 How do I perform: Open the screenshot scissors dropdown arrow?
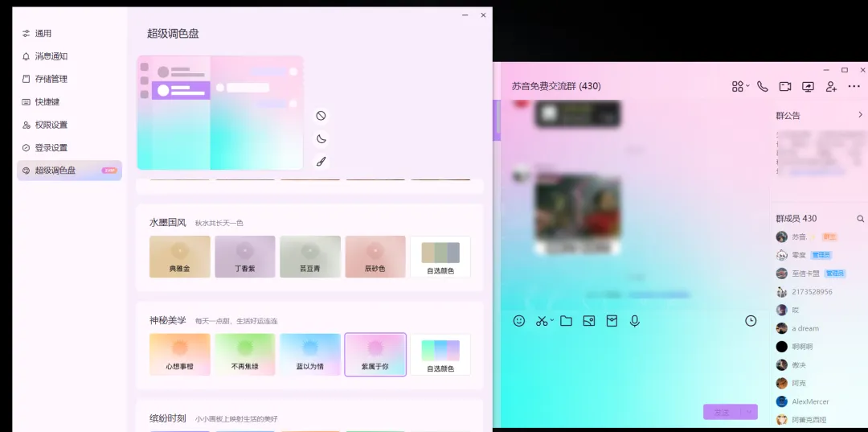tap(552, 321)
